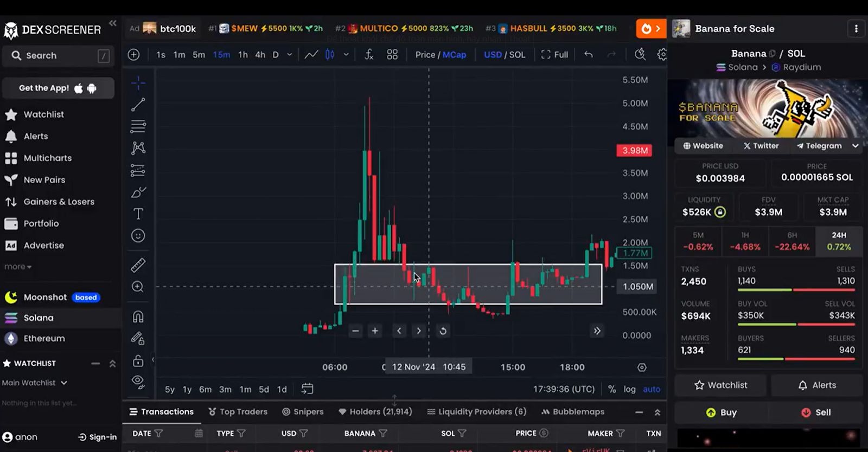Select candlestick chart style
This screenshot has width=868, height=452.
tap(330, 55)
